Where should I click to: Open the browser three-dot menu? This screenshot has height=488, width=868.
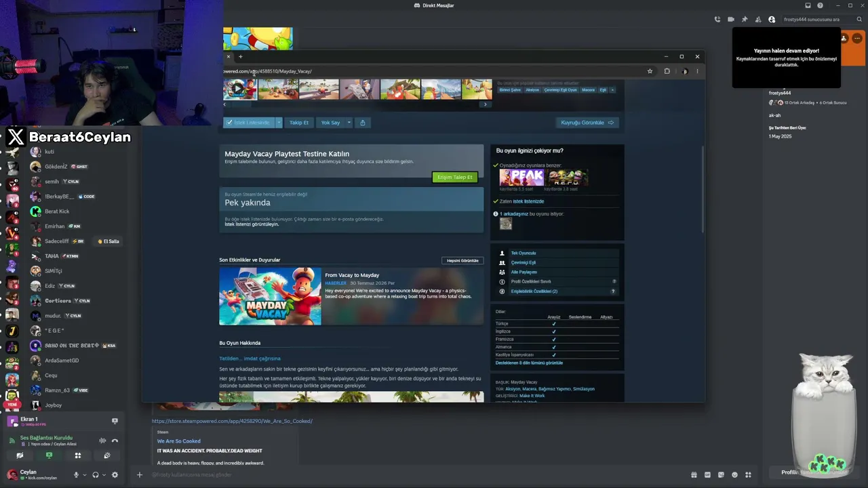(697, 71)
